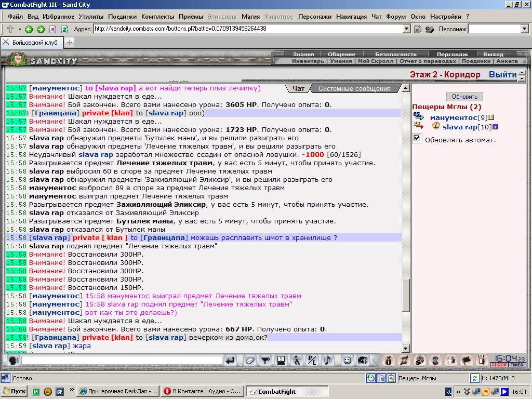532x399 pixels.
Task: Click the chat filter funnel icon
Action: [265, 361]
